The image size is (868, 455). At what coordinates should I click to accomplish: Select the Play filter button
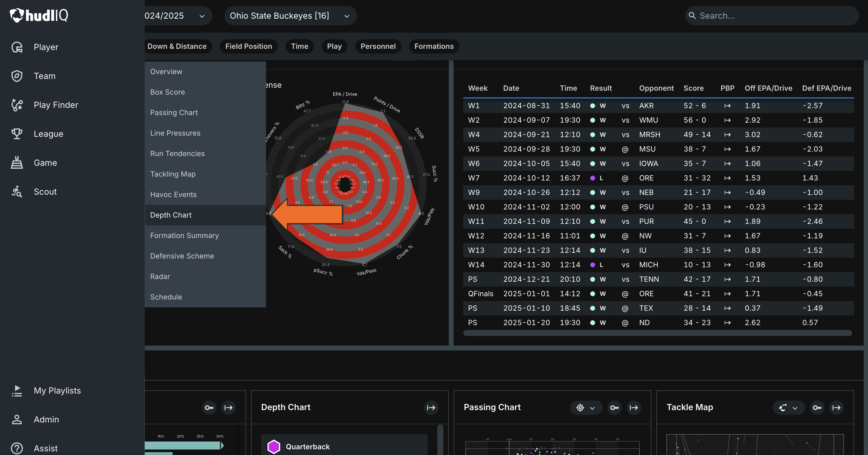(x=334, y=46)
